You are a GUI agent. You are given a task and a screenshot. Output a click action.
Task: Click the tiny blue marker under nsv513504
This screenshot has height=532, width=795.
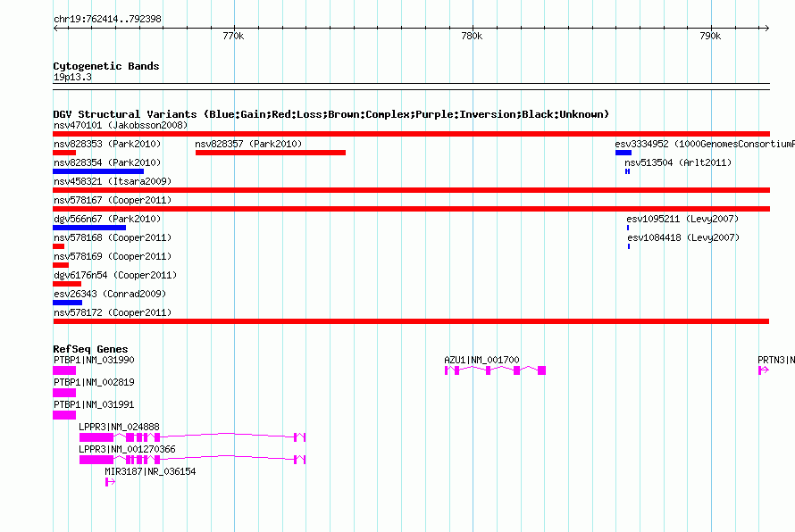(628, 171)
